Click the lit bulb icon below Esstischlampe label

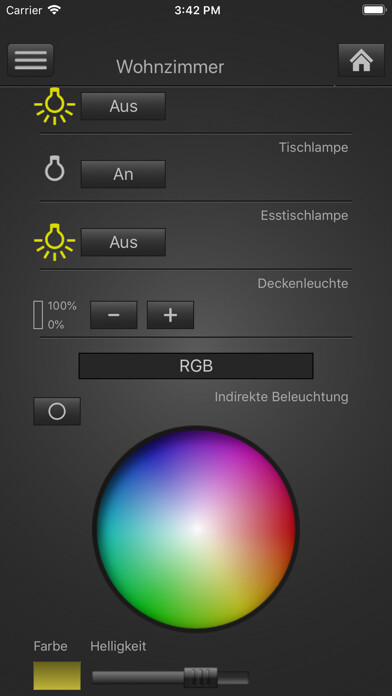(55, 242)
